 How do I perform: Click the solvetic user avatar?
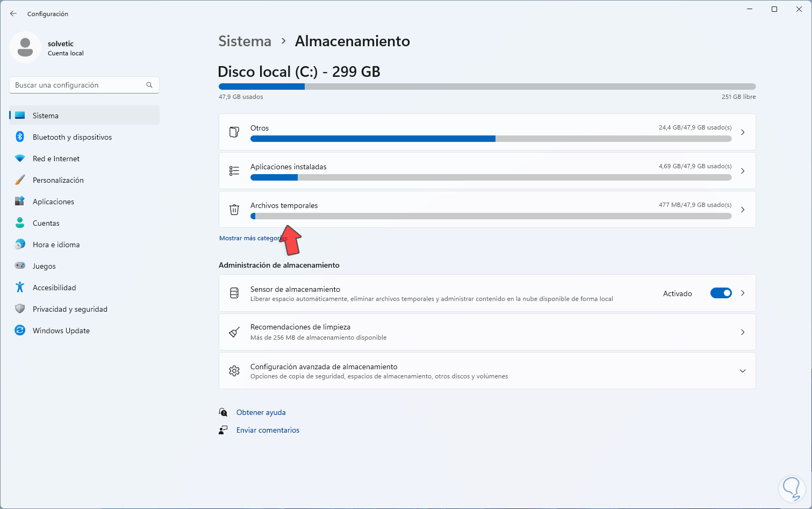click(25, 47)
